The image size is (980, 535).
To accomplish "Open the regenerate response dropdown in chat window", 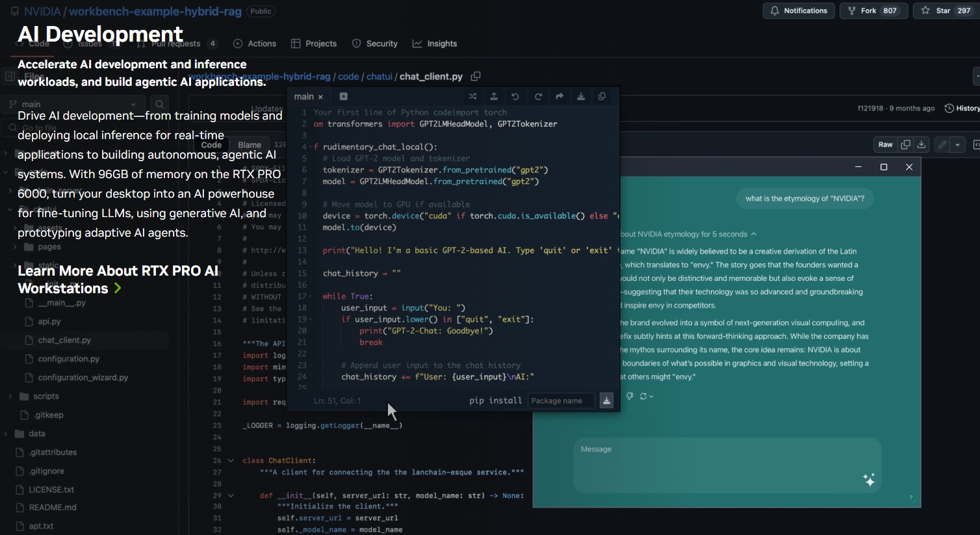I will pos(647,396).
